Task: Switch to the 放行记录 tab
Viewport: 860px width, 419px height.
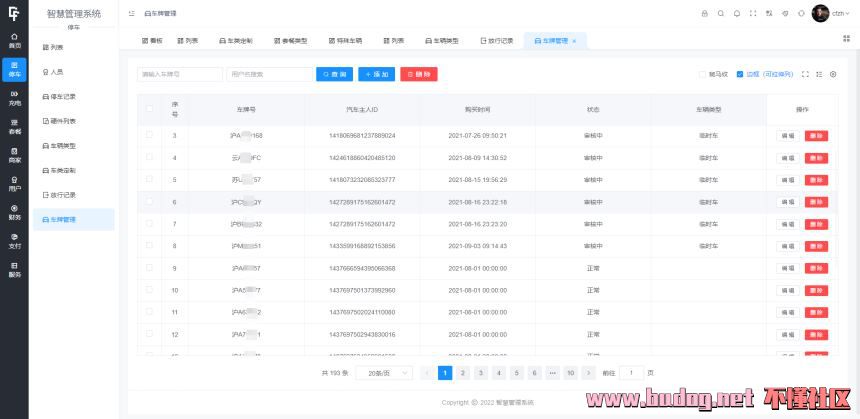Action: coord(497,41)
